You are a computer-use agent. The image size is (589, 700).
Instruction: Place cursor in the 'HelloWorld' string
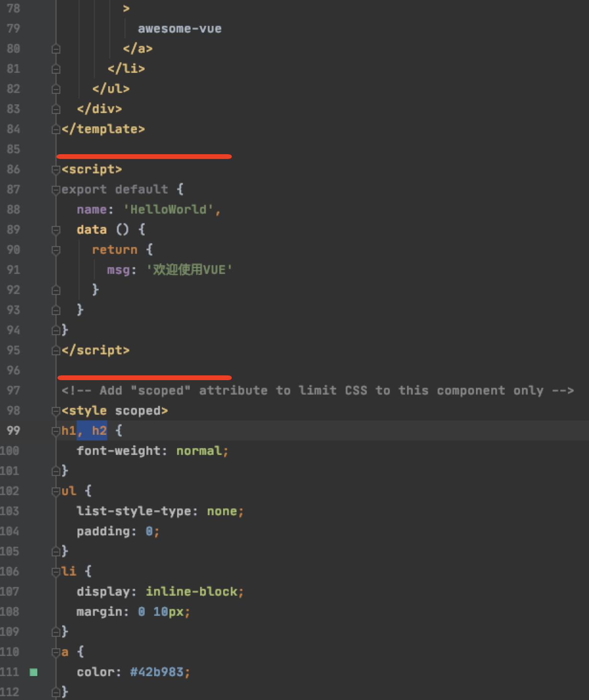(168, 210)
